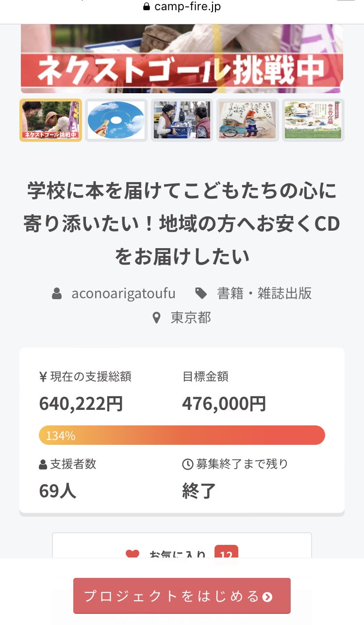Screen dimensions: 364x625
Task: Open the aconoarigatoufu profile link
Action: click(123, 293)
